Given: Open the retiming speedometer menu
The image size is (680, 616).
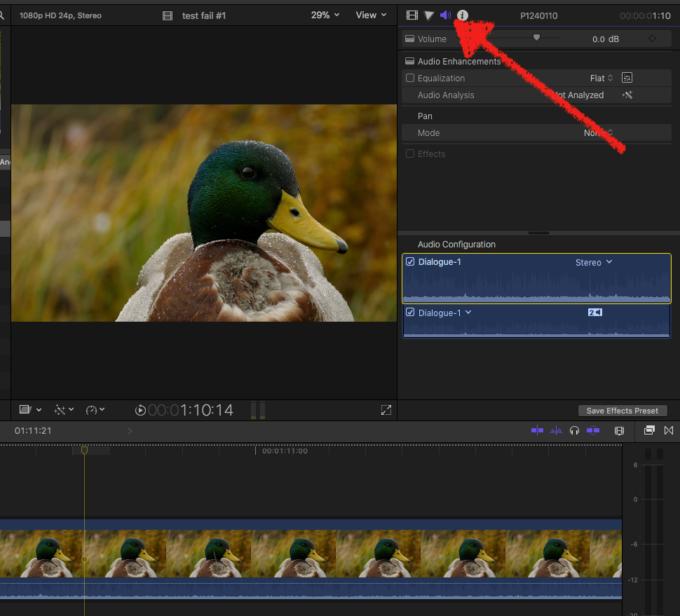Looking at the screenshot, I should point(95,410).
